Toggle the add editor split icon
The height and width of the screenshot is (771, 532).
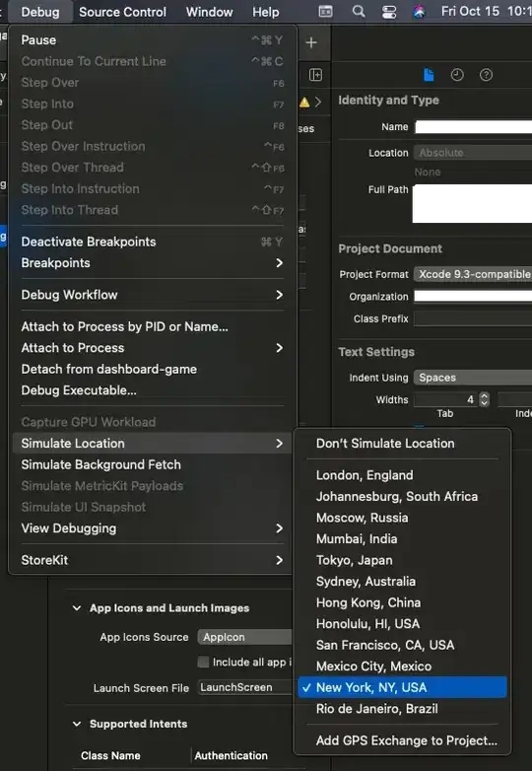[315, 75]
